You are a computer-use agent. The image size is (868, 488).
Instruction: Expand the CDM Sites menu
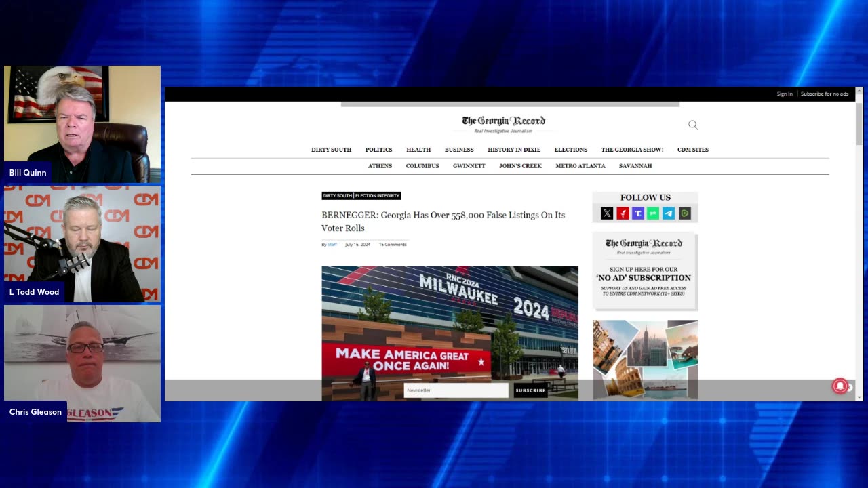692,150
